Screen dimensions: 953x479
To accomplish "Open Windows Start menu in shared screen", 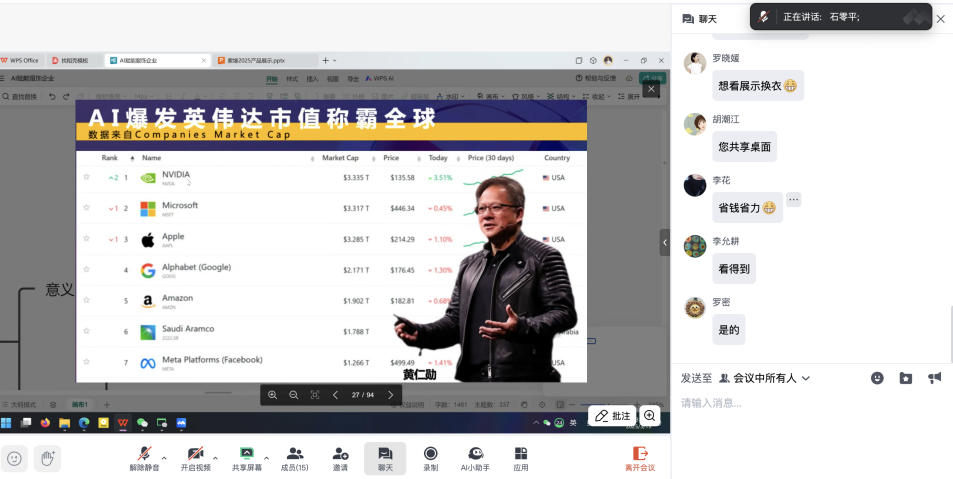I will (6, 422).
